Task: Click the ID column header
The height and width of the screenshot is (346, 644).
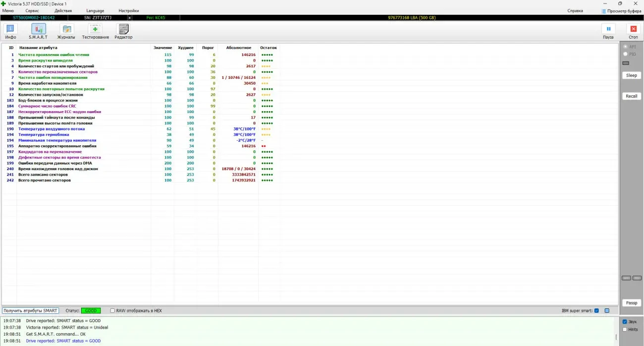Action: 11,48
